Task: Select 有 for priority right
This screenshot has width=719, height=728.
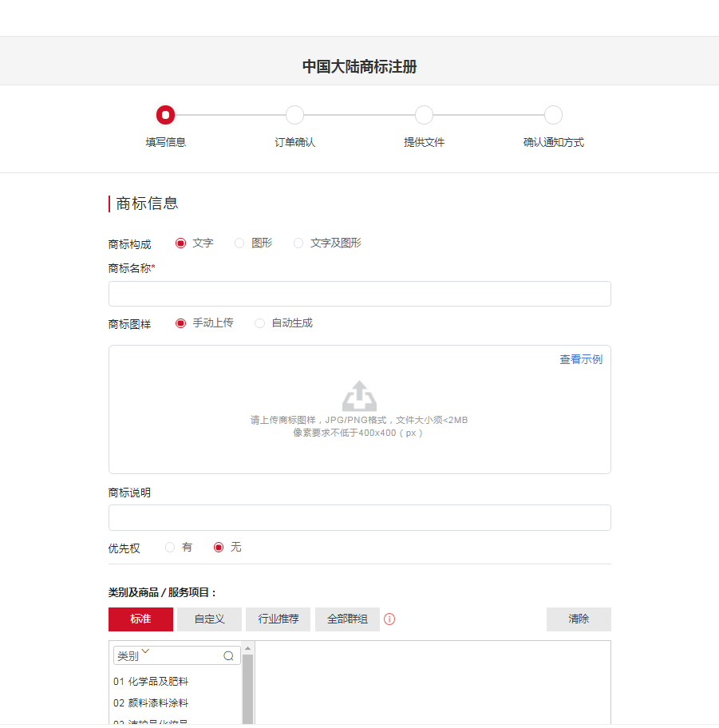Action: pos(170,548)
